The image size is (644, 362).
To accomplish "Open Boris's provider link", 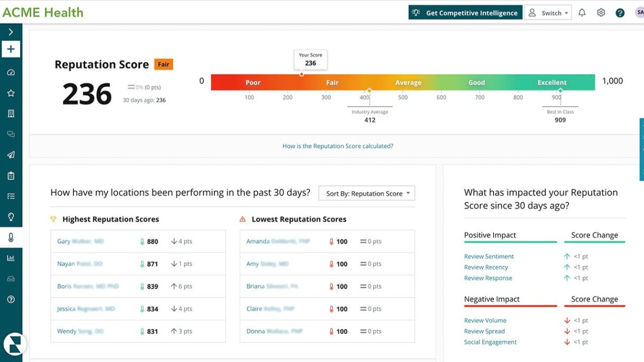I will tap(88, 286).
